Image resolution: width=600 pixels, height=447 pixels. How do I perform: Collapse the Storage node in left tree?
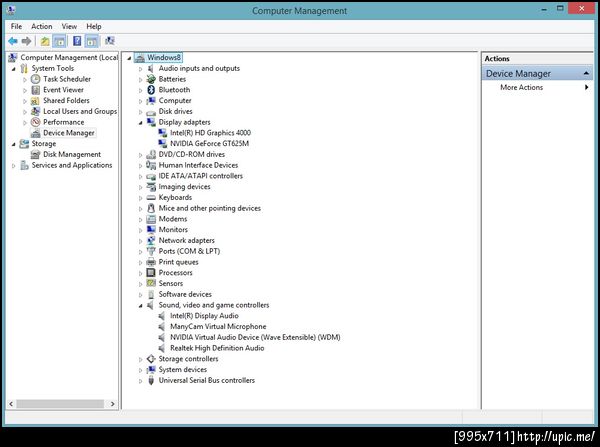tap(14, 144)
